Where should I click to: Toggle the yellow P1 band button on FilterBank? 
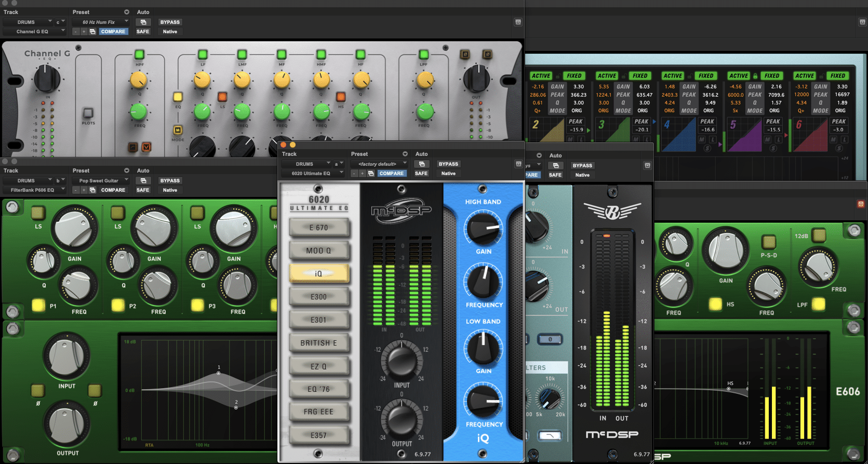point(38,305)
